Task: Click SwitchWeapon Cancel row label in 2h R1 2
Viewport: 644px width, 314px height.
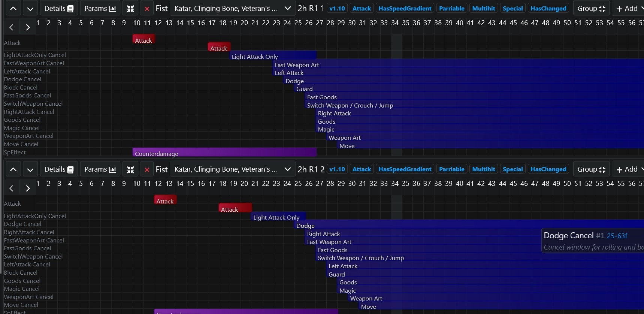Action: (x=33, y=256)
